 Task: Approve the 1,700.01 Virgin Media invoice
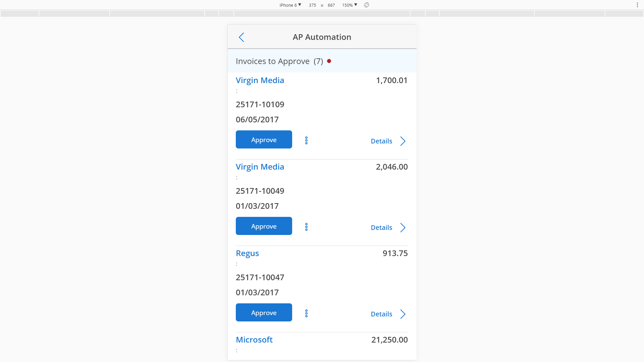pos(264,140)
